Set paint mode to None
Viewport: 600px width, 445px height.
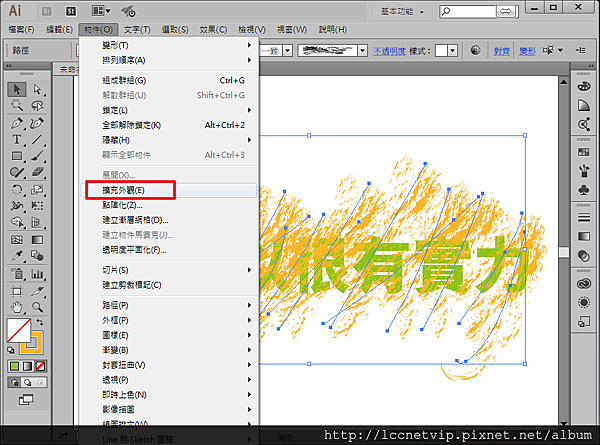pos(40,367)
